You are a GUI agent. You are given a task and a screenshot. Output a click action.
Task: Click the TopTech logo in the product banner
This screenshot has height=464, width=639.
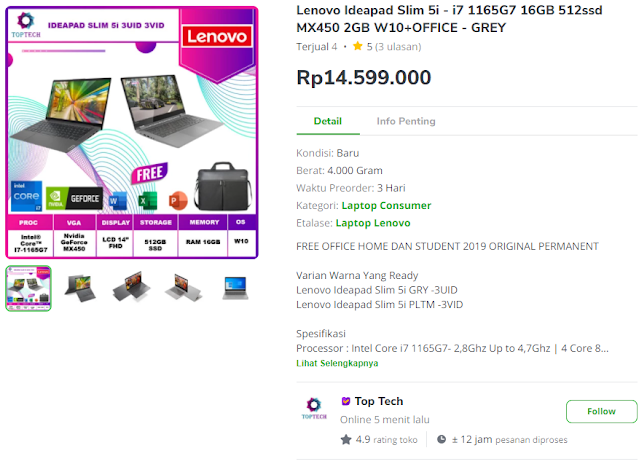click(x=26, y=25)
